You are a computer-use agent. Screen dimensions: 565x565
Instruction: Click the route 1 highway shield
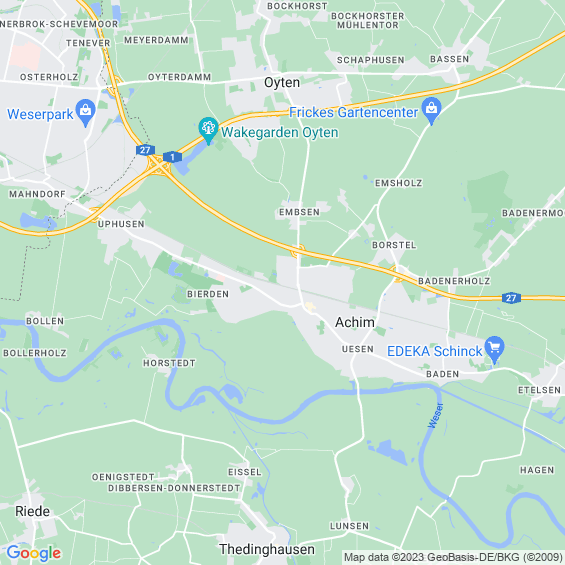click(x=172, y=157)
